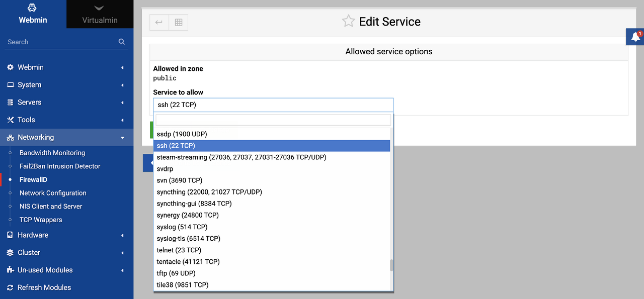Select tftp (69 UDP) option
Viewport: 644px width, 299px height.
[x=272, y=273]
